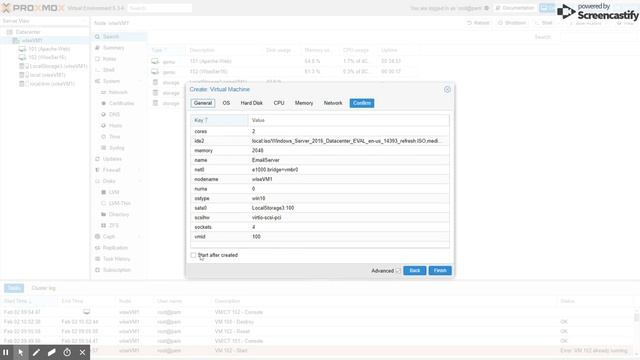Switch to the General tab in wizard

203,103
